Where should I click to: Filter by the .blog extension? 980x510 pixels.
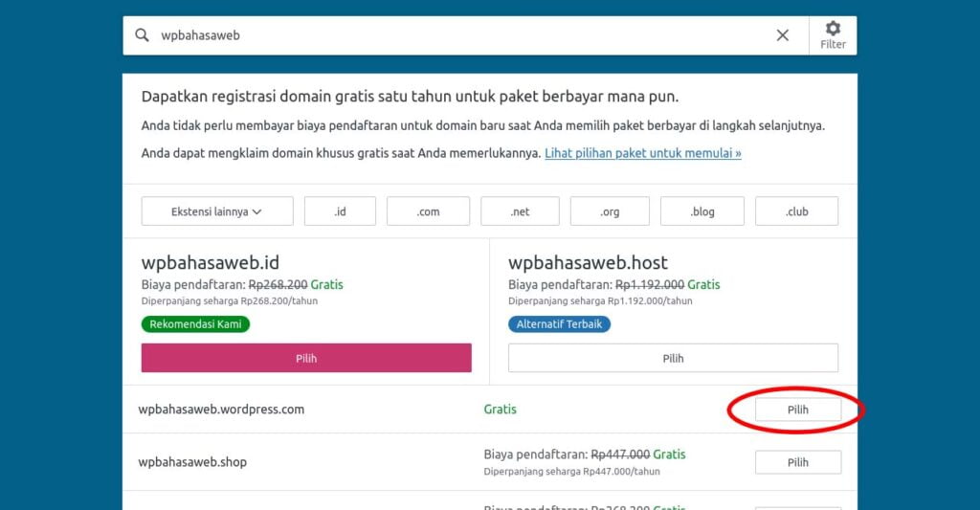coord(702,211)
